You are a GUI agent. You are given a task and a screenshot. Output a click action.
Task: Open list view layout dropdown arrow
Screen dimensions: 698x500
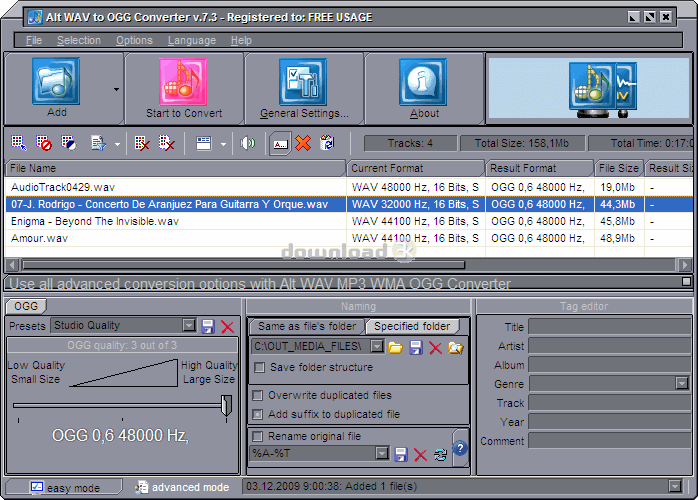223,144
